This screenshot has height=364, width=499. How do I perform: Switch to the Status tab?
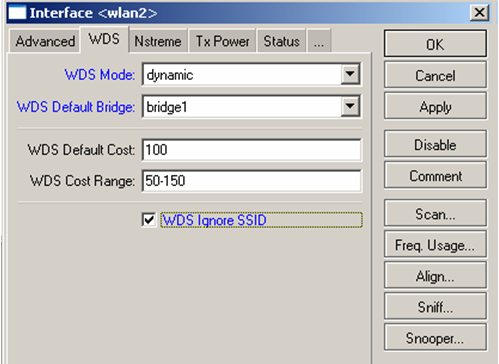click(281, 41)
